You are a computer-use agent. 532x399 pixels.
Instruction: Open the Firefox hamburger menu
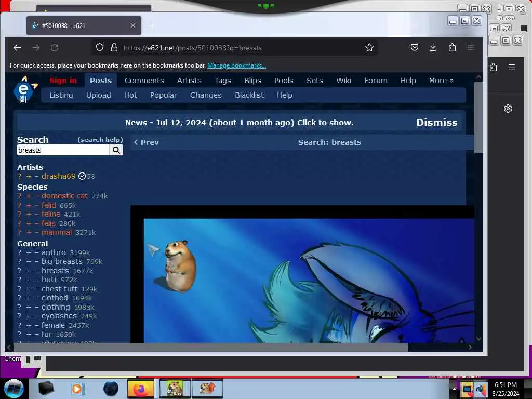(x=471, y=47)
